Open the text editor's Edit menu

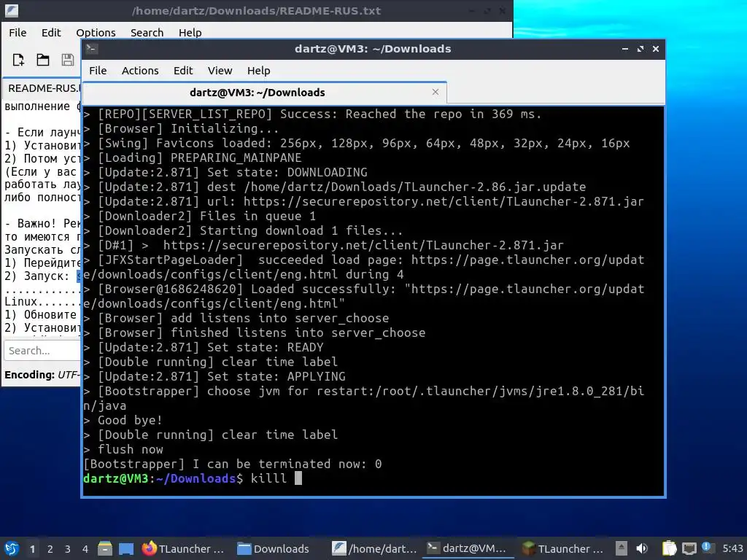coord(51,32)
